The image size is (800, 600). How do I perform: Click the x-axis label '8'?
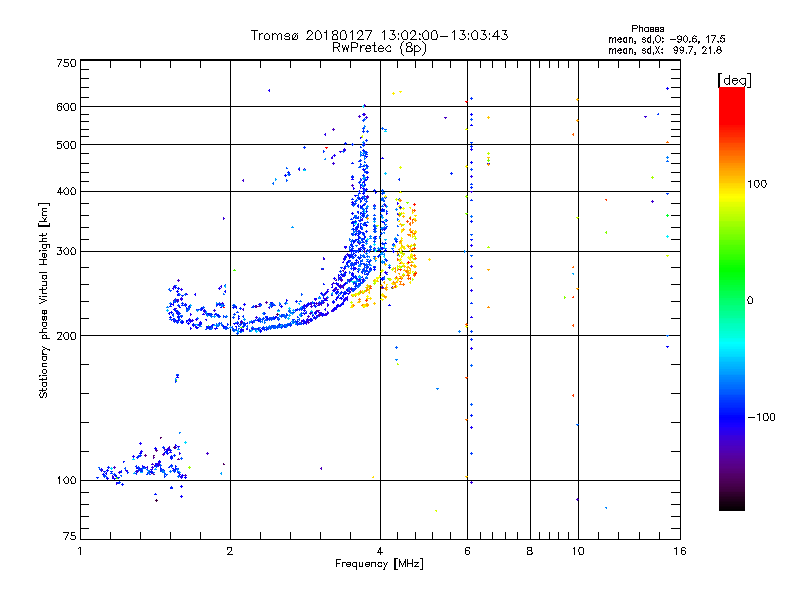pyautogui.click(x=530, y=551)
